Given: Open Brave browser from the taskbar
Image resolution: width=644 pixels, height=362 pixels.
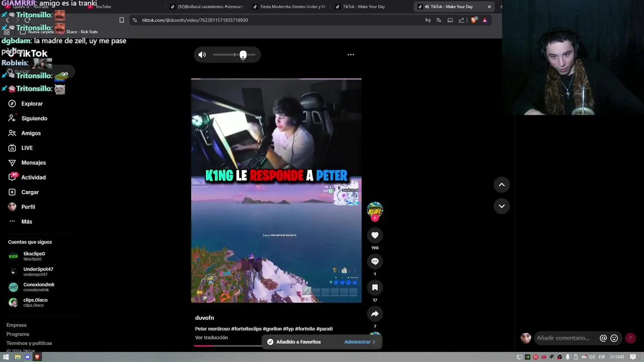Looking at the screenshot, I should (37, 357).
